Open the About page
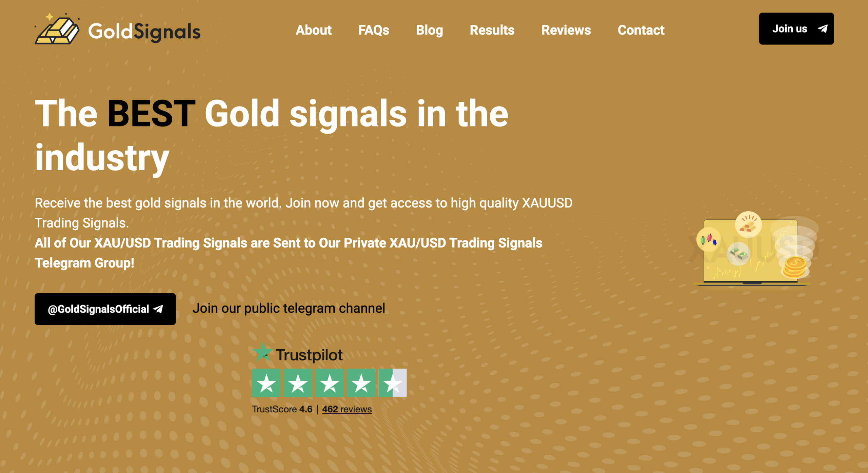The image size is (868, 473). 314,31
